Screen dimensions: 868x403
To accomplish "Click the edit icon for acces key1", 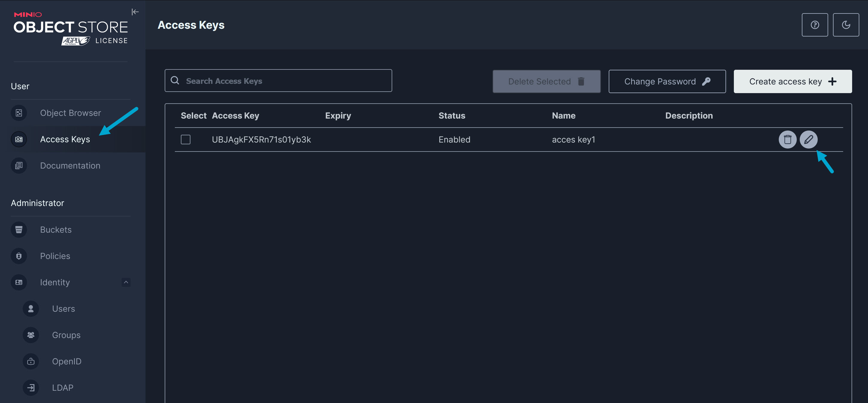I will 809,139.
